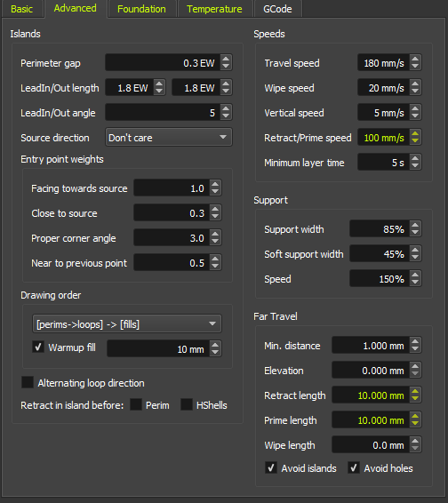Expand the Drawing order dropdown

click(x=127, y=323)
